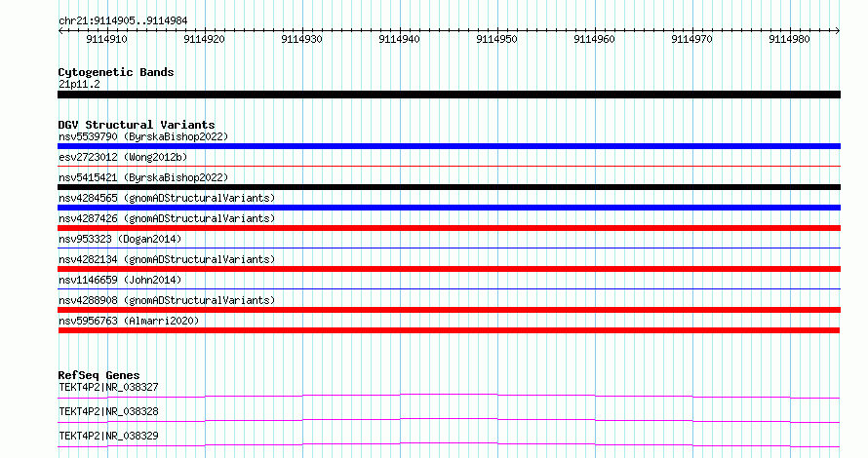The width and height of the screenshot is (868, 458).
Task: Open variant nsv4282134 (gnomADStructuralVariants) label
Action: [x=167, y=259]
